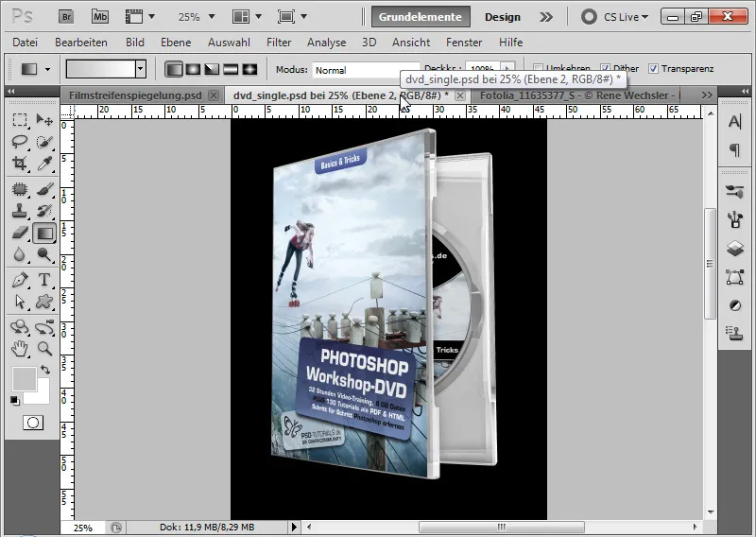The height and width of the screenshot is (537, 756).
Task: Select the Eyedropper tool
Action: coord(44,163)
